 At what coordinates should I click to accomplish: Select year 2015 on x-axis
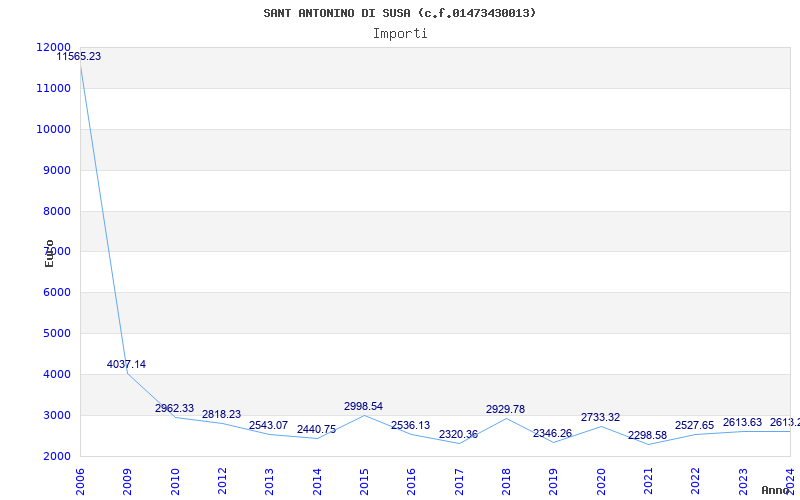tap(364, 482)
